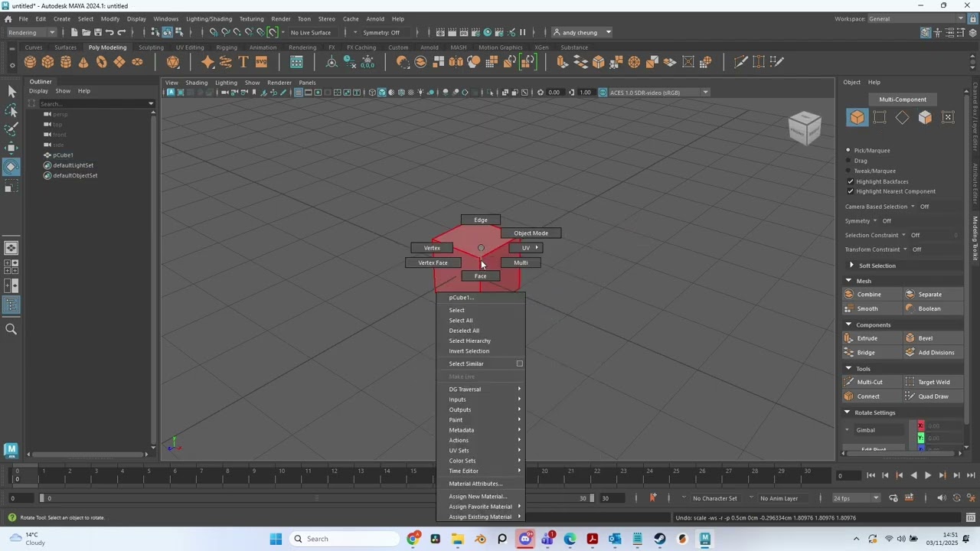Click the Quad Draw tool button

(x=933, y=396)
